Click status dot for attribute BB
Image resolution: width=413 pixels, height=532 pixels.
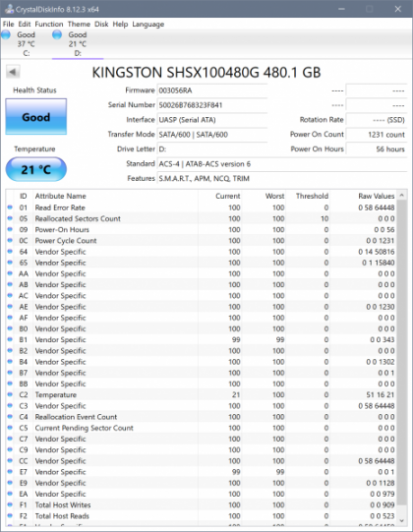pos(10,384)
